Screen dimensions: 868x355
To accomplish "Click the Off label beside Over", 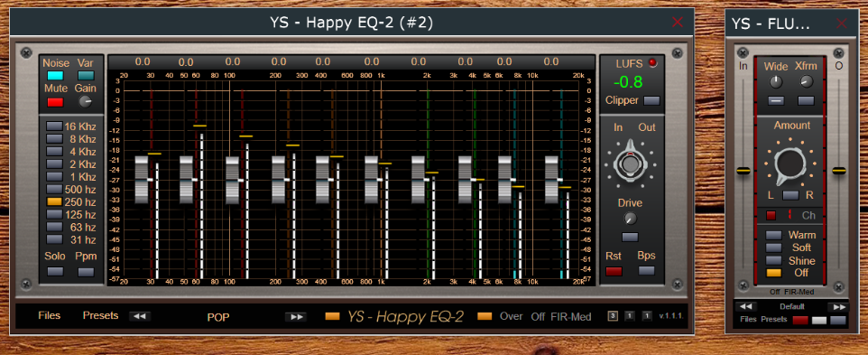I will 538,317.
